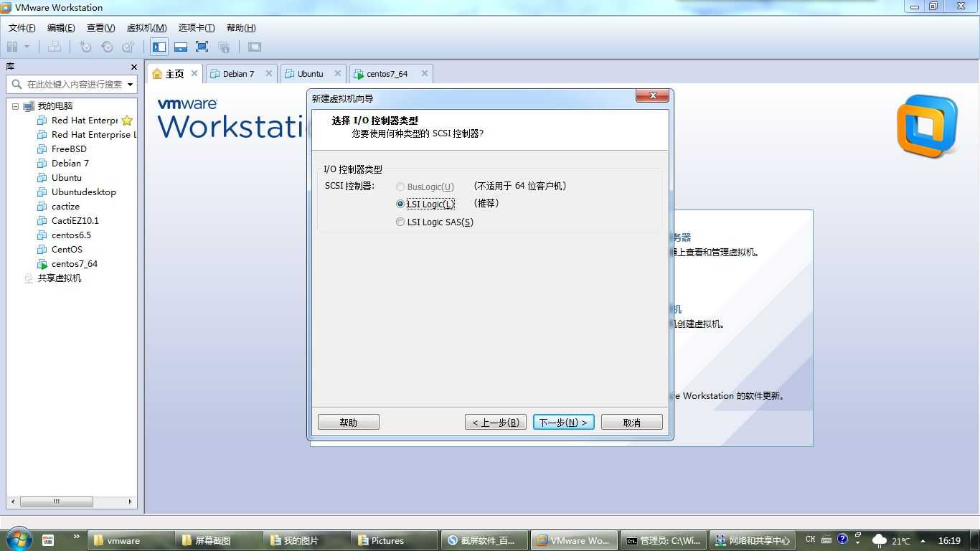Close the Debian 7 tab
980x551 pixels.
269,73
